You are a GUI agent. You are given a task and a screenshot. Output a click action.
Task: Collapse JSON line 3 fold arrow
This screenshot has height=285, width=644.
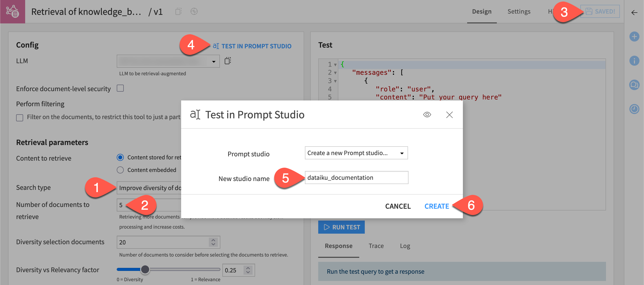coord(335,81)
